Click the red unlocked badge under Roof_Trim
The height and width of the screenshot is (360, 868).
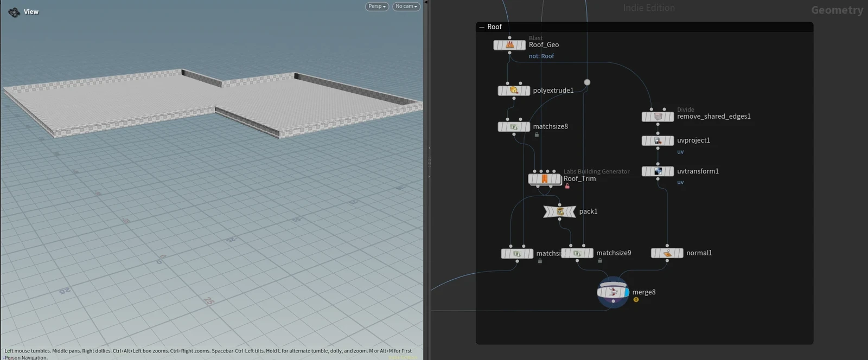(x=567, y=186)
